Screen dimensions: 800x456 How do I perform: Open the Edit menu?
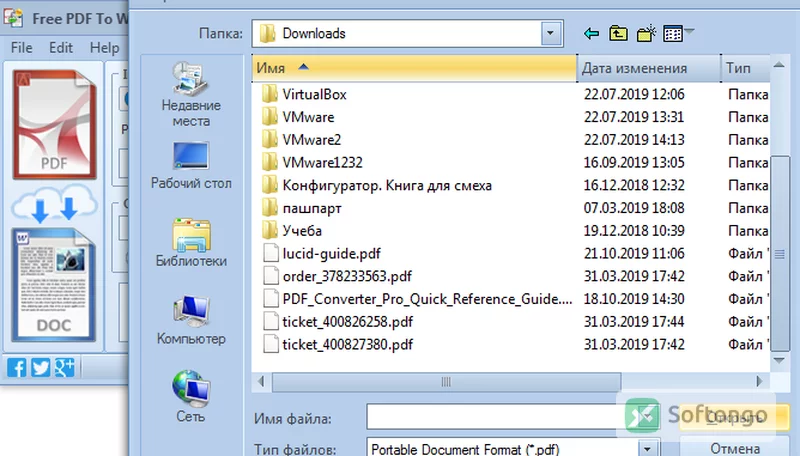61,48
